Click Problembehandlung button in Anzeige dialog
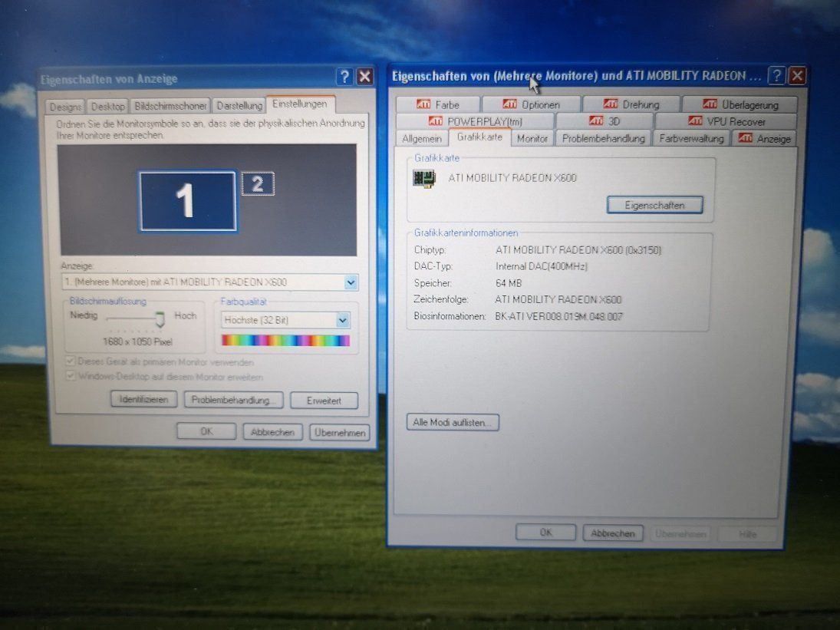 click(x=233, y=401)
